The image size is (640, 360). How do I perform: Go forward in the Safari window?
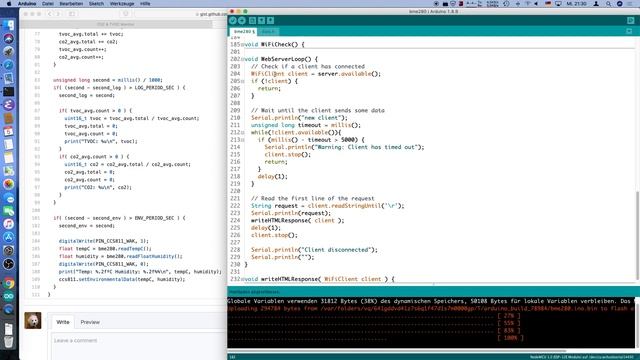pos(58,14)
